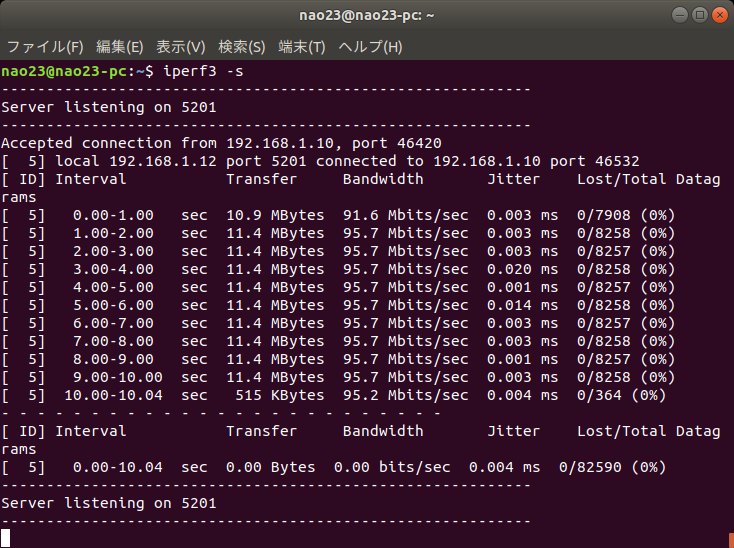Click the first 'Transfer' column header
734x548 pixels.
click(x=261, y=179)
